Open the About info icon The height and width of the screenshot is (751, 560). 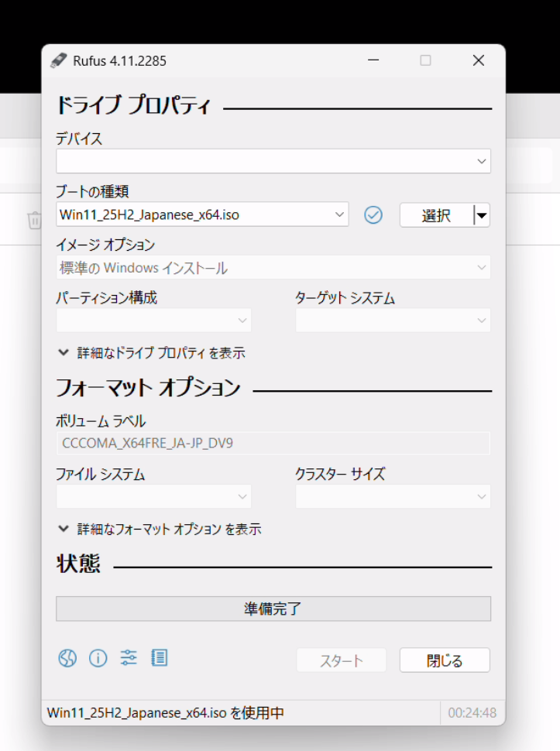[98, 658]
